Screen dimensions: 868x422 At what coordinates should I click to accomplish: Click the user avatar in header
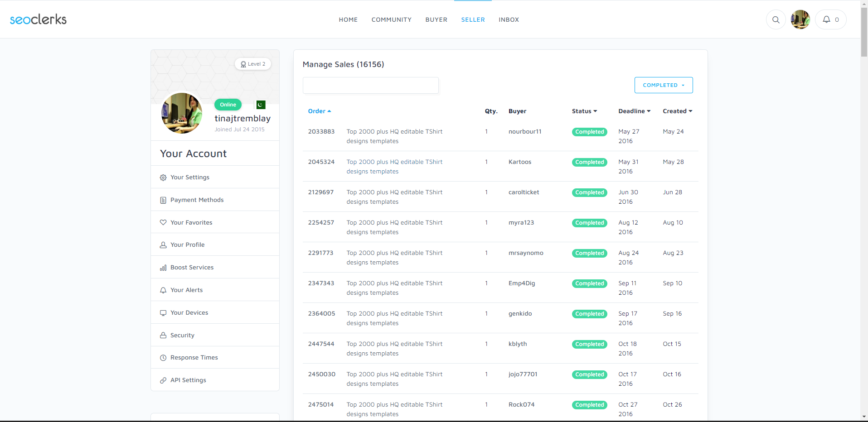point(800,19)
